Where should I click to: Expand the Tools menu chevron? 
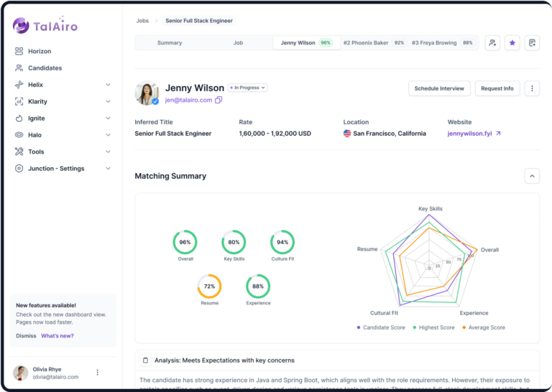point(108,151)
